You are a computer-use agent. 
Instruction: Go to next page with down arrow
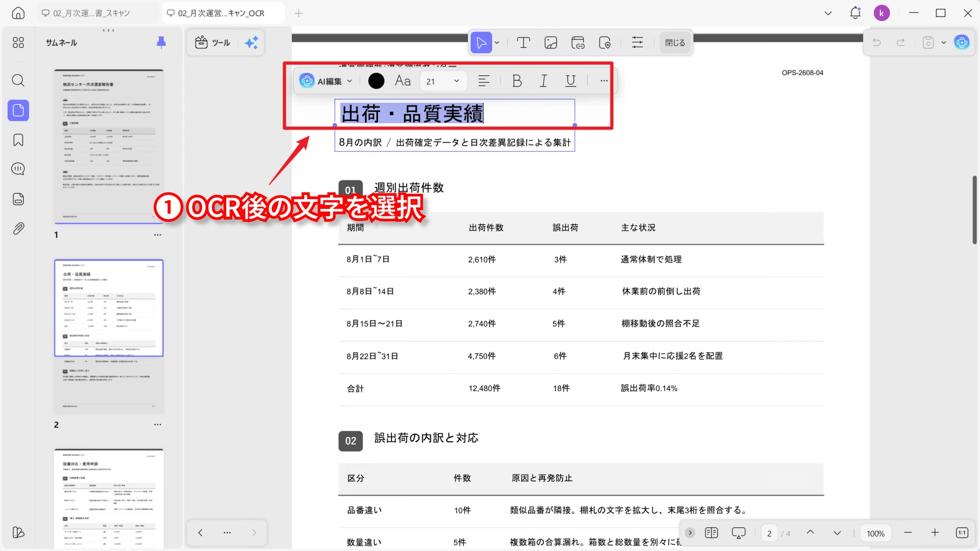(x=837, y=533)
